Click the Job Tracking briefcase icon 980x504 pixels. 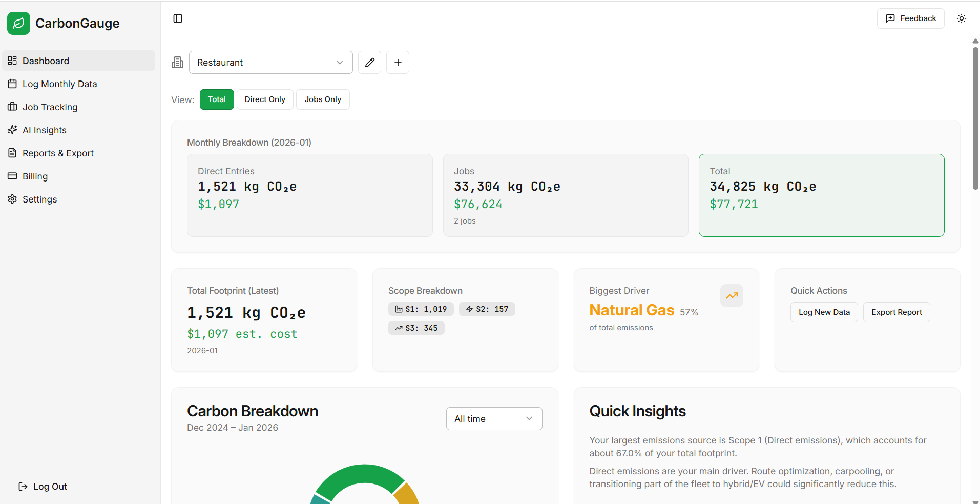point(12,107)
